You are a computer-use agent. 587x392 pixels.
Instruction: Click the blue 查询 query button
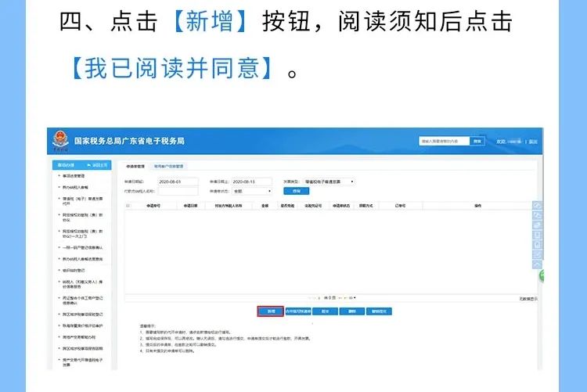(x=296, y=192)
